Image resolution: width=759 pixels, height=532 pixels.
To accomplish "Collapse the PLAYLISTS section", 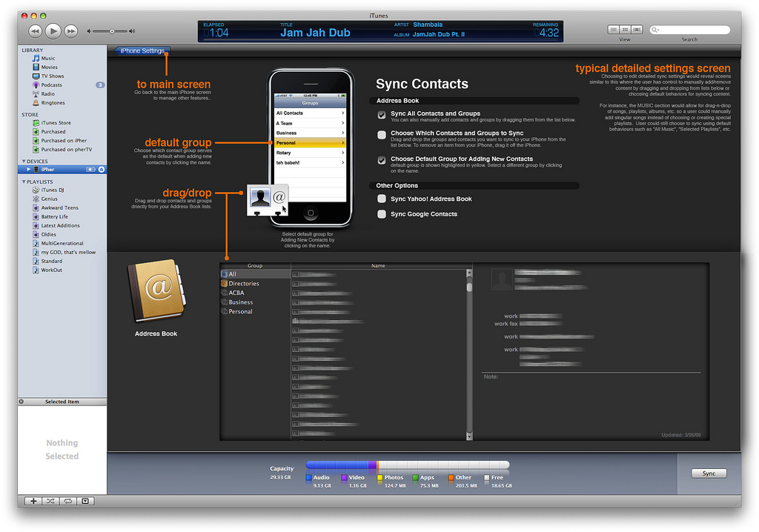I will (24, 182).
